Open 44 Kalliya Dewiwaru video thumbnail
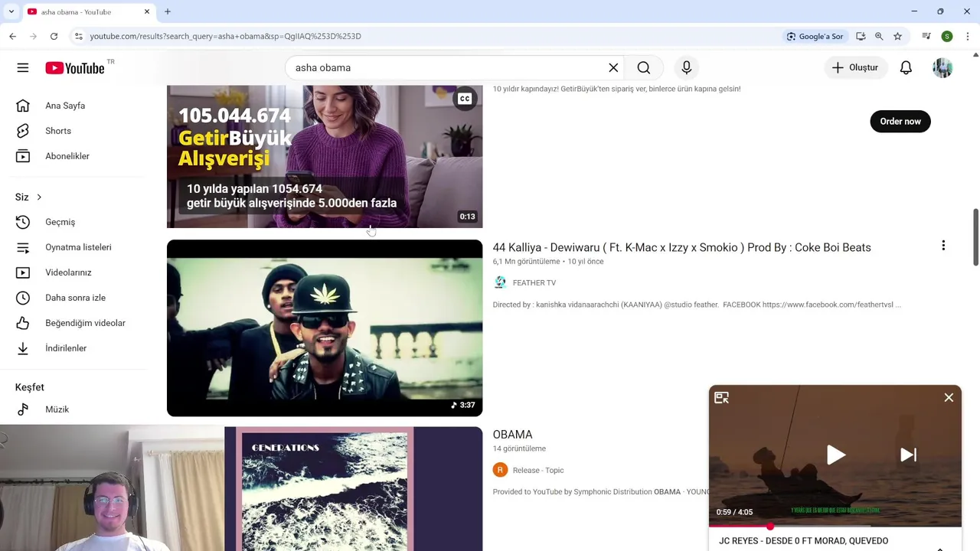This screenshot has height=551, width=980. [x=325, y=328]
